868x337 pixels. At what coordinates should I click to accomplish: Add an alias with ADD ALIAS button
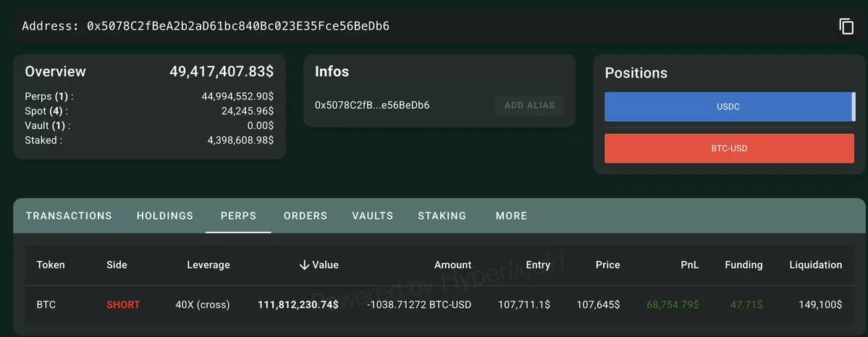[x=530, y=105]
